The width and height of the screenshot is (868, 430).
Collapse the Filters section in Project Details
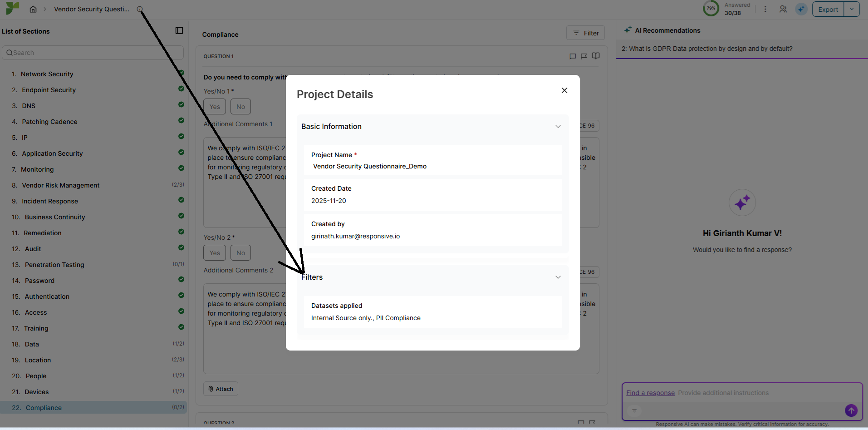(558, 277)
